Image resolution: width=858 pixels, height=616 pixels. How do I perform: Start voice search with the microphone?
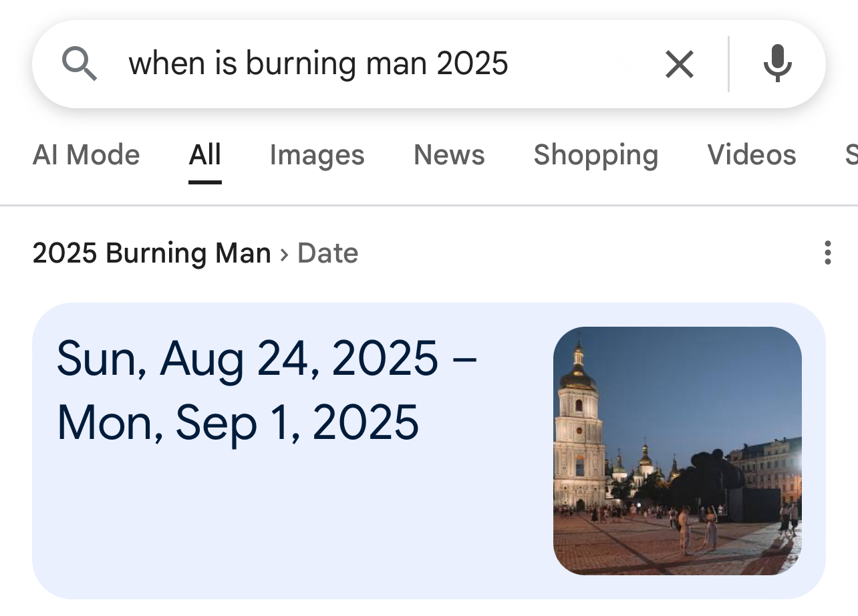tap(777, 64)
